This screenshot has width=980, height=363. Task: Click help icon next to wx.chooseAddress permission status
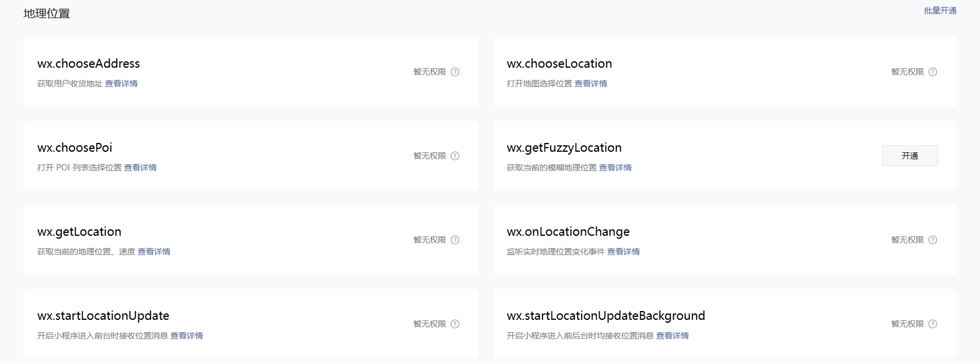coord(455,72)
